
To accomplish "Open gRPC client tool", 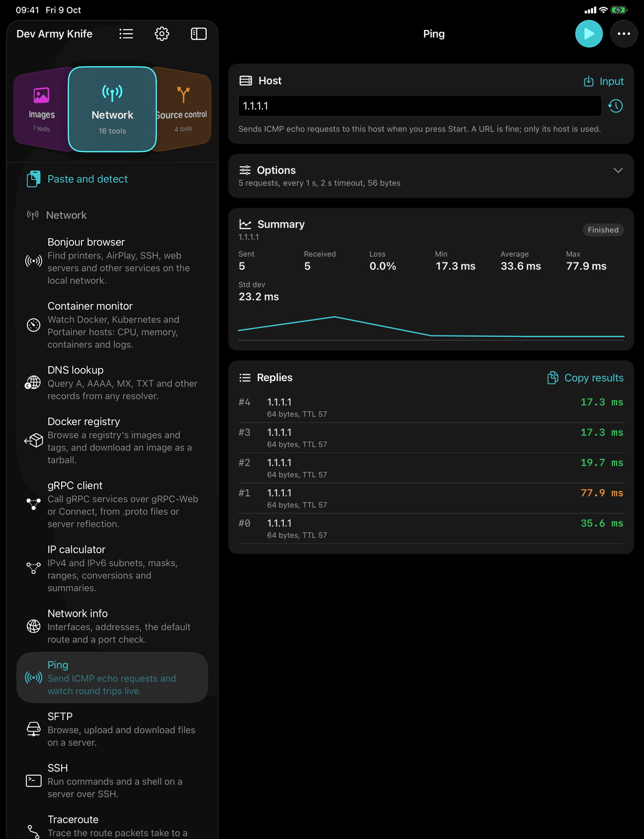I will [112, 504].
